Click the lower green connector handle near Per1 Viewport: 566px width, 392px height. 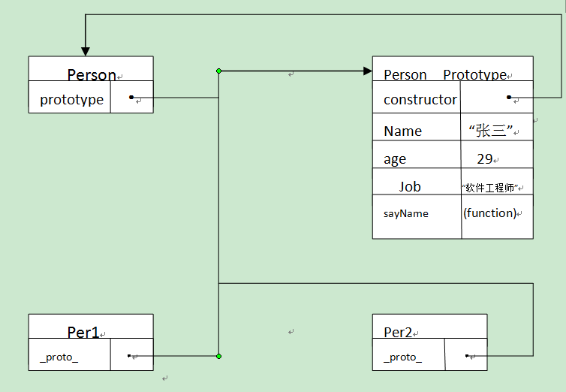pyautogui.click(x=218, y=356)
